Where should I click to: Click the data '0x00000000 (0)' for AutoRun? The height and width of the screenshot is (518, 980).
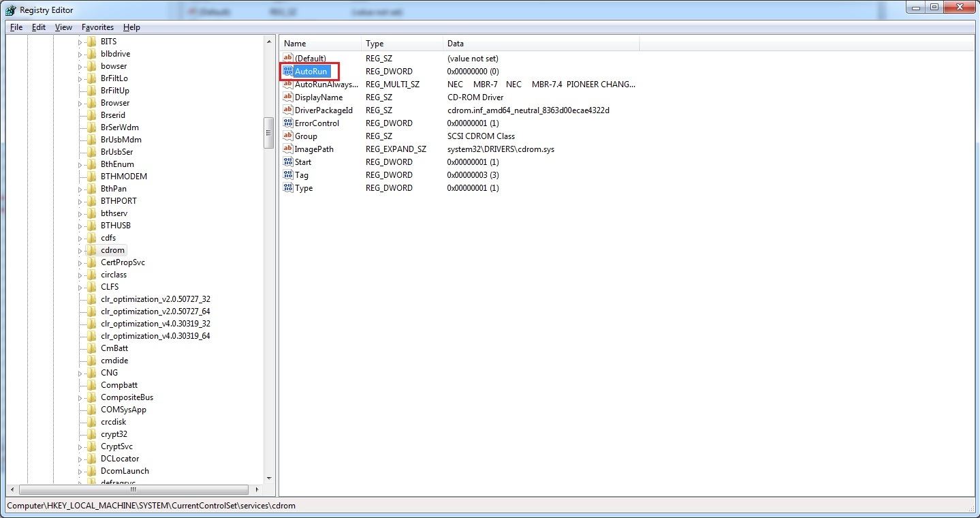point(473,72)
